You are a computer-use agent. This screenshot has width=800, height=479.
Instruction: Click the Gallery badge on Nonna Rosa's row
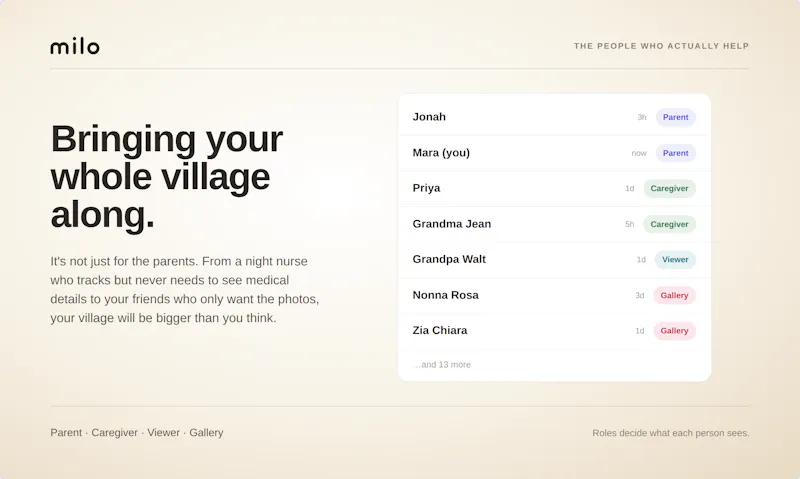[674, 295]
